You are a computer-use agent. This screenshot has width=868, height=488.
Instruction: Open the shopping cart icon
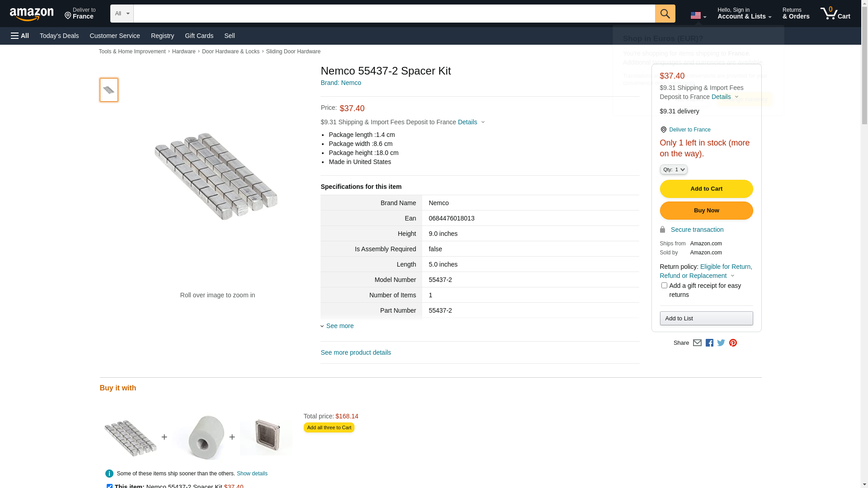[835, 14]
